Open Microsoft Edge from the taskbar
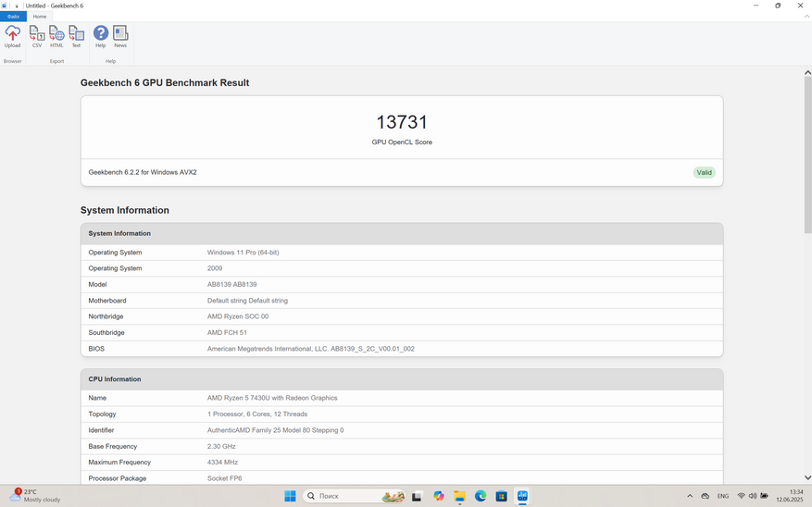This screenshot has height=507, width=812. [481, 497]
